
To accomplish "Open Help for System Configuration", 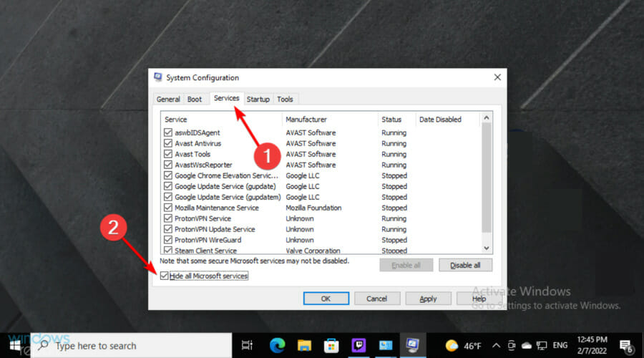I will pos(479,299).
